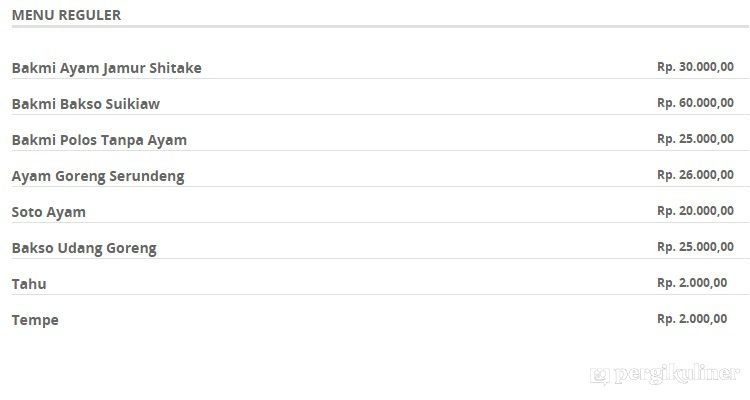
Task: Open the Bakmi Ayam Jamur Shitake item
Action: pyautogui.click(x=106, y=68)
